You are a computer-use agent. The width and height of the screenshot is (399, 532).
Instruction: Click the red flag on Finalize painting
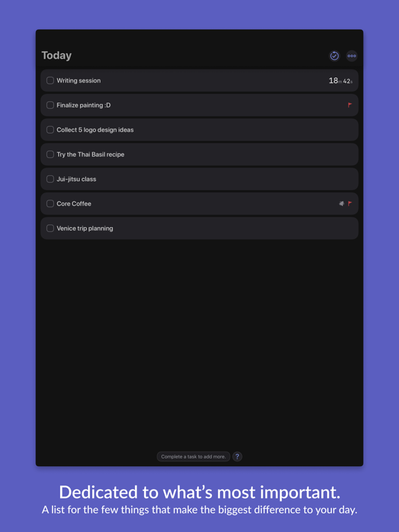pos(350,105)
